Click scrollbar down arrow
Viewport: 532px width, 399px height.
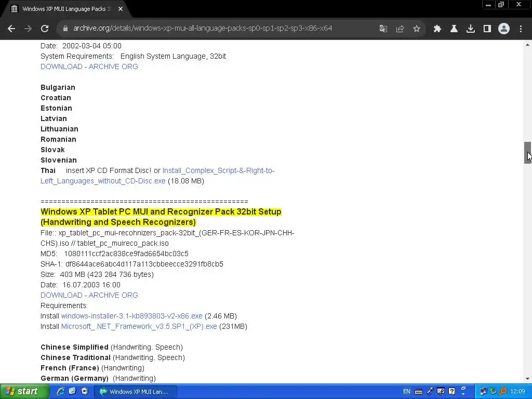tap(528, 379)
